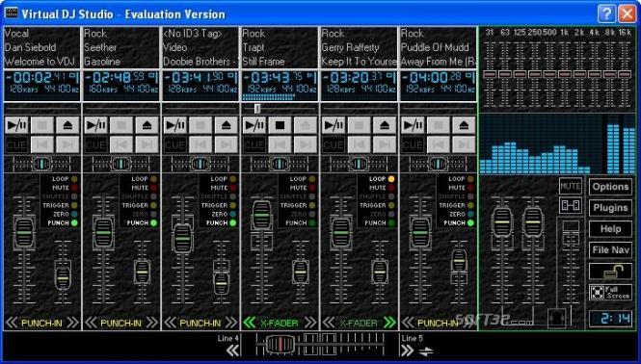Switch Dan Siebold deck mode right from PUNCH-IN
Image resolution: width=641 pixels, height=364 pixels.
(72, 323)
